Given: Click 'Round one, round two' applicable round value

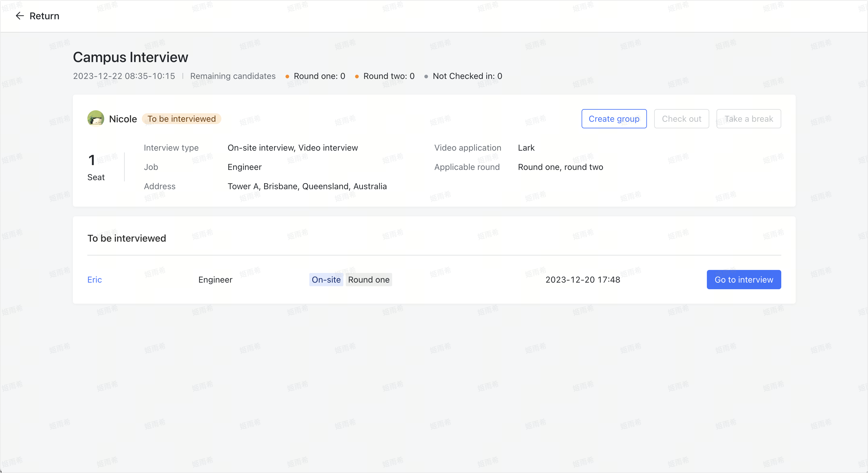Looking at the screenshot, I should point(560,167).
